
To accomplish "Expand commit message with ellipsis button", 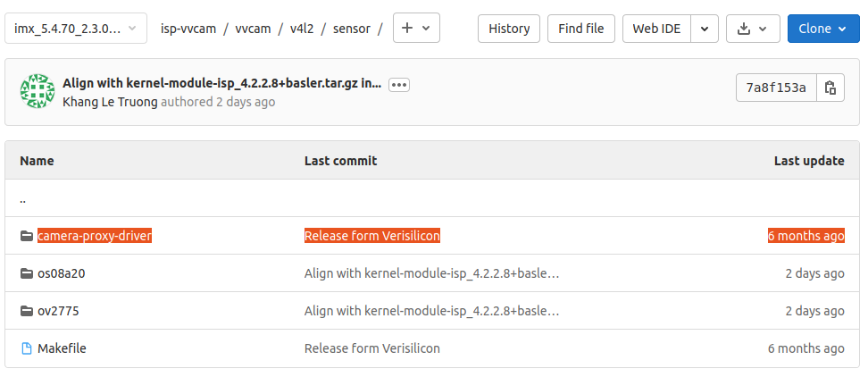I will (x=398, y=85).
